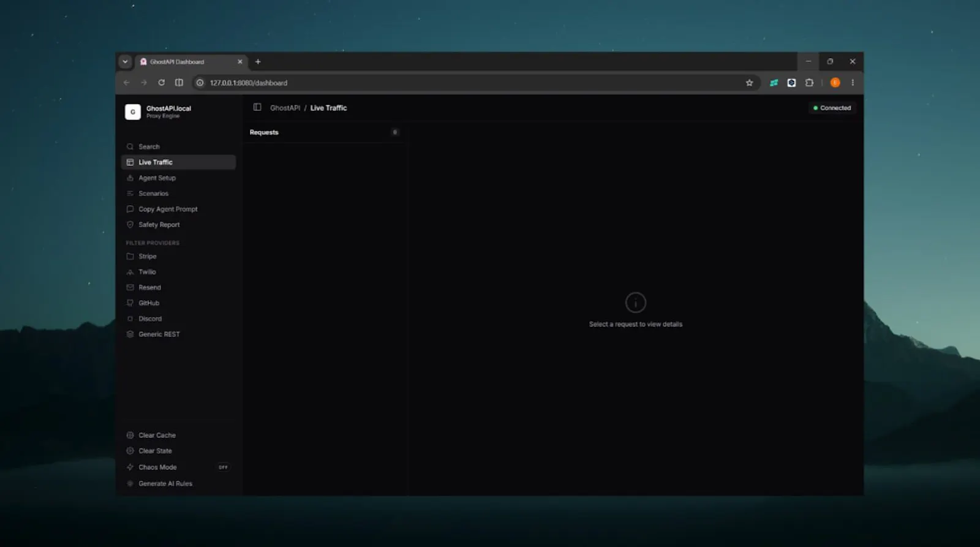Open Search in the sidebar
The width and height of the screenshot is (980, 547).
(x=178, y=146)
